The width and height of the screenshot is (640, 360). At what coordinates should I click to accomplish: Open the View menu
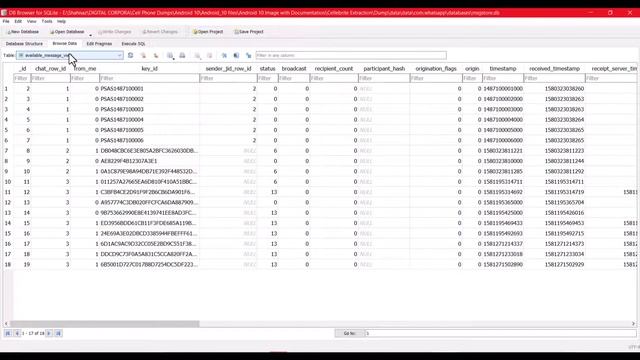pyautogui.click(x=31, y=21)
